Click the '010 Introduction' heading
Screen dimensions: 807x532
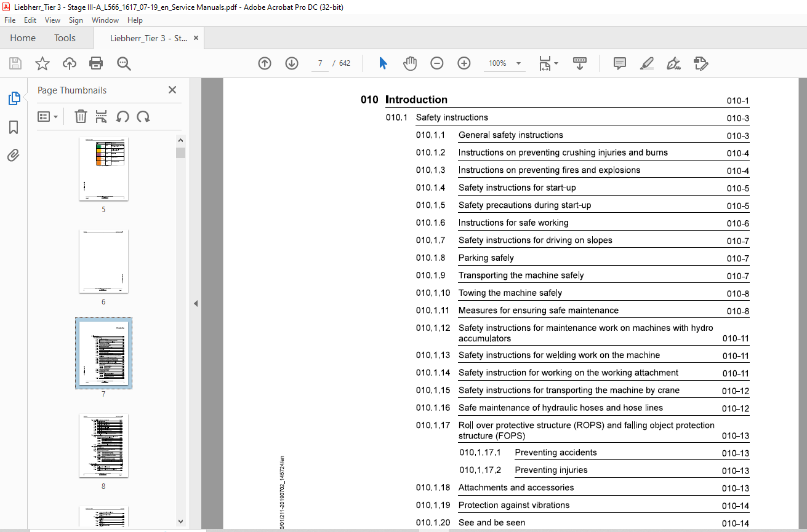click(x=404, y=100)
